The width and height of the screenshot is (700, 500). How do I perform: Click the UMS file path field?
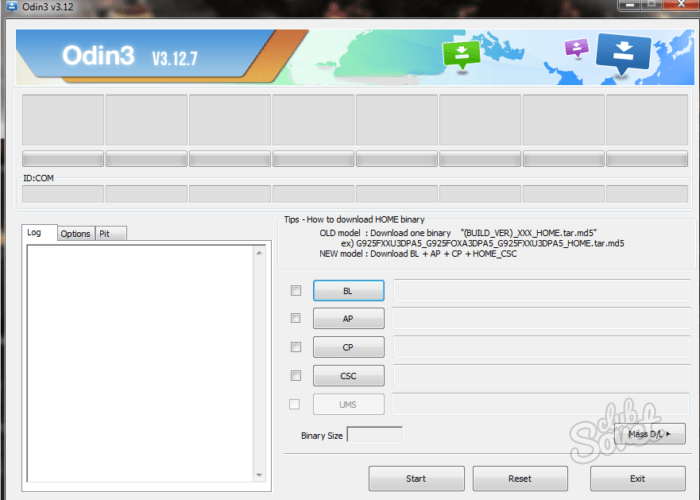(x=541, y=404)
